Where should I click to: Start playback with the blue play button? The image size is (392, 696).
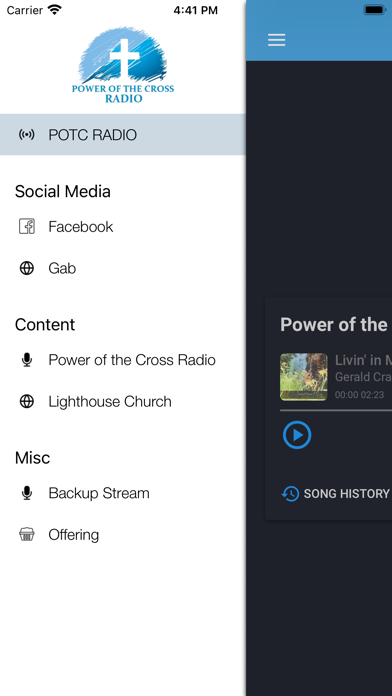point(297,435)
